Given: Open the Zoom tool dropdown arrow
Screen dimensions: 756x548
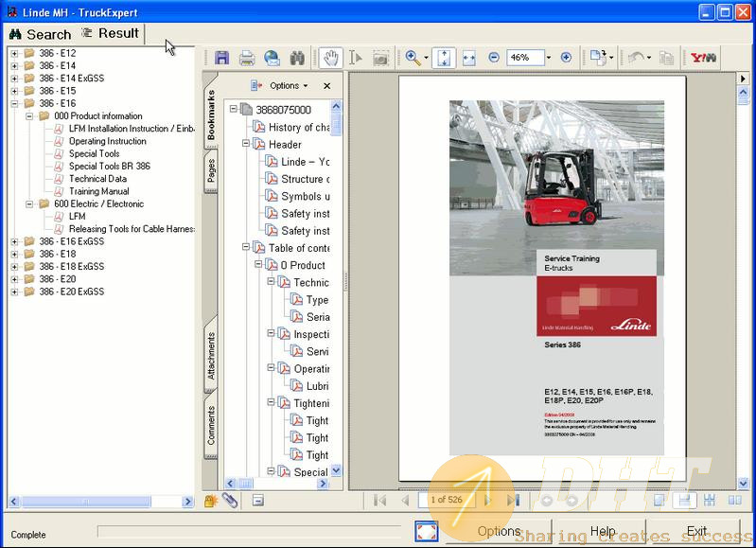Looking at the screenshot, I should pos(426,58).
